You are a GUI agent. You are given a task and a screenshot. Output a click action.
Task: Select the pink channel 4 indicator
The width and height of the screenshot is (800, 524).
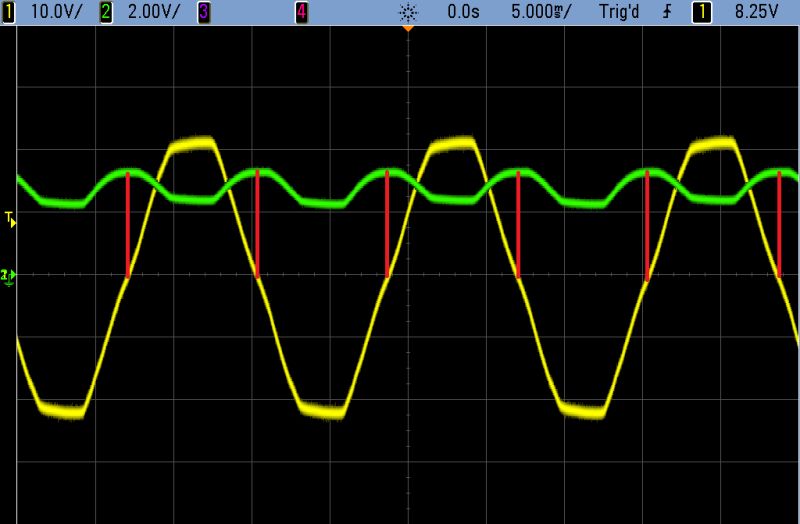click(x=302, y=12)
